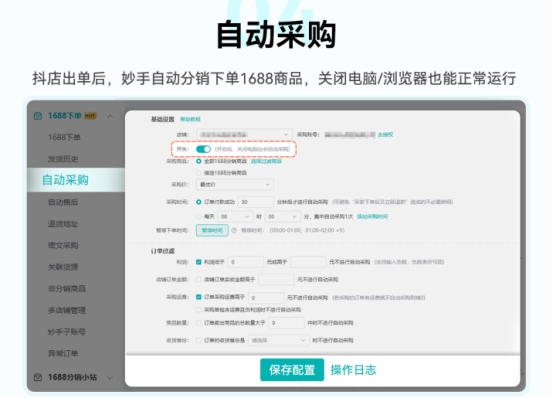This screenshot has height=399, width=554.
Task: Open the 关联货源 menu item
Action: point(63,267)
